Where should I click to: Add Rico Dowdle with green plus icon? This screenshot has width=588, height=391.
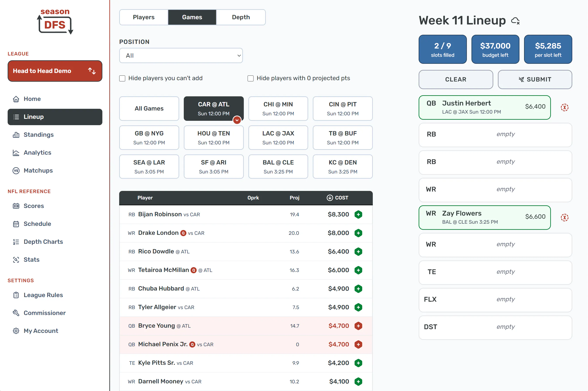pos(358,252)
